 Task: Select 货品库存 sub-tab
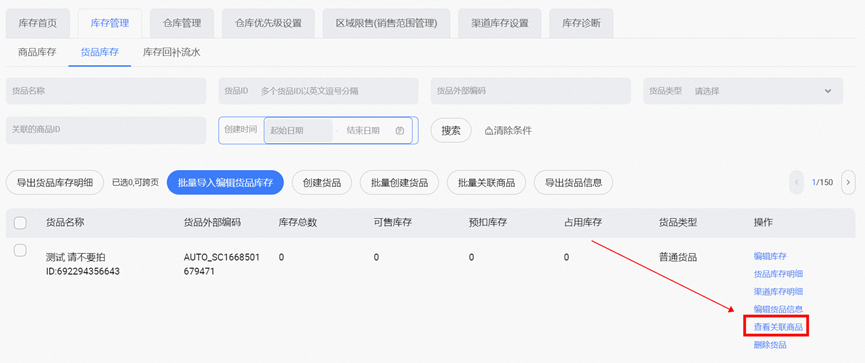pyautogui.click(x=100, y=52)
